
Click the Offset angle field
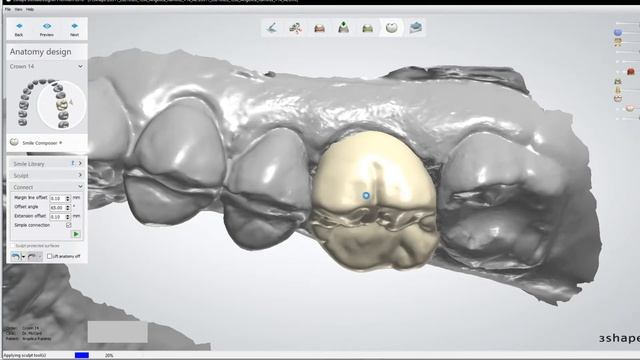(57, 207)
